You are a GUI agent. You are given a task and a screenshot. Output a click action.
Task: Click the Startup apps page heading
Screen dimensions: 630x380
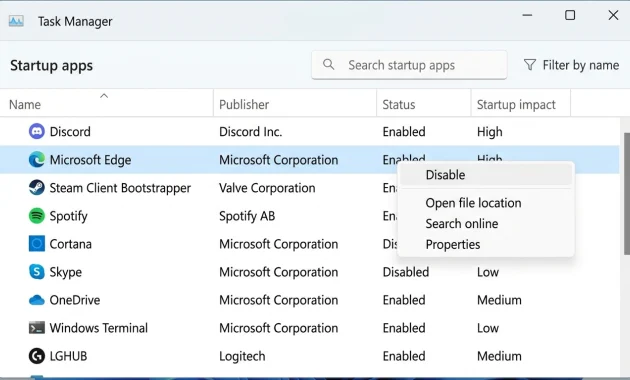[x=51, y=65]
